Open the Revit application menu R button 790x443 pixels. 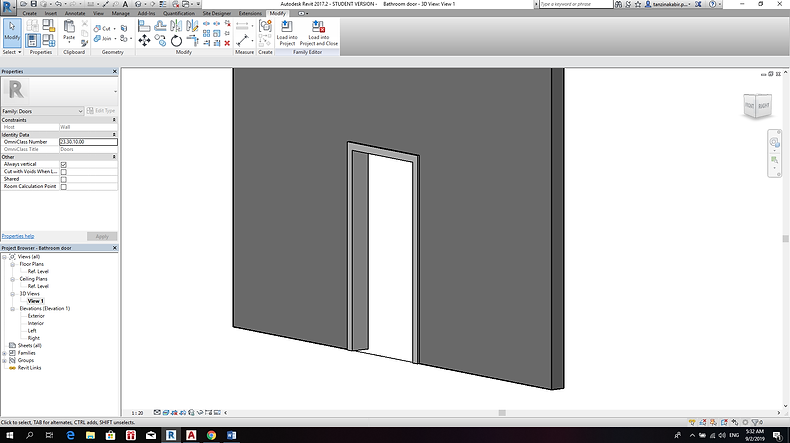[x=8, y=6]
